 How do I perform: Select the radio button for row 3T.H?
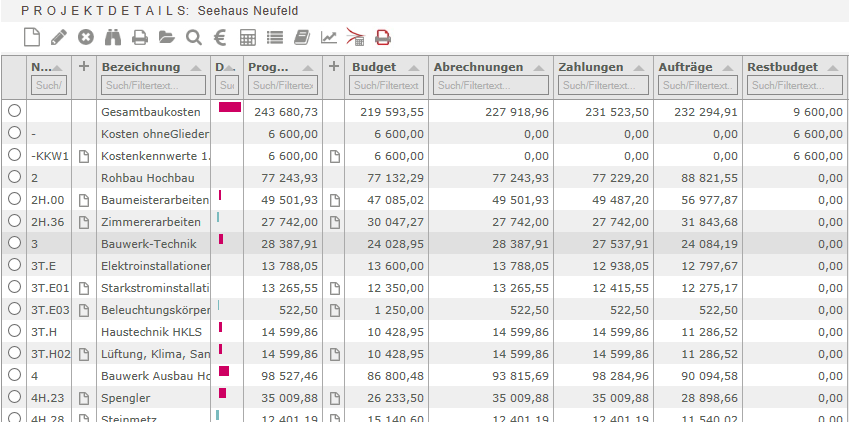coord(14,331)
